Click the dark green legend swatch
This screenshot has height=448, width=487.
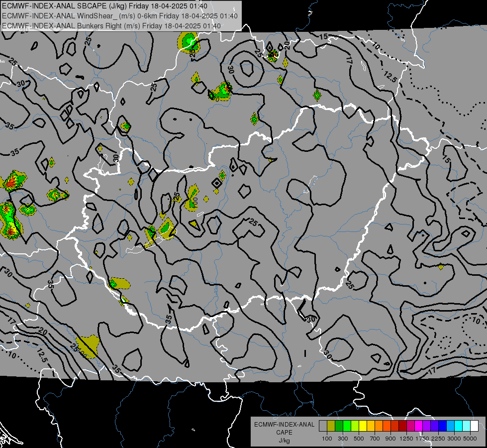(339, 426)
